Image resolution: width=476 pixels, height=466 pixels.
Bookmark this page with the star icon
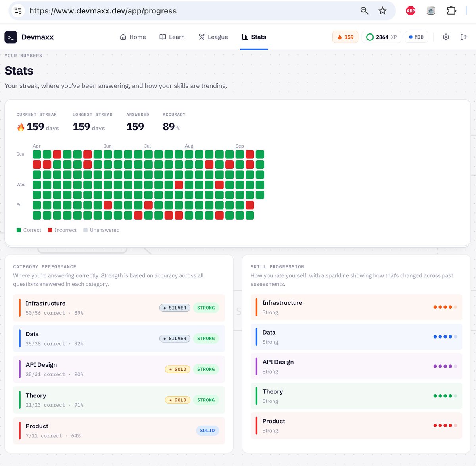pyautogui.click(x=382, y=11)
